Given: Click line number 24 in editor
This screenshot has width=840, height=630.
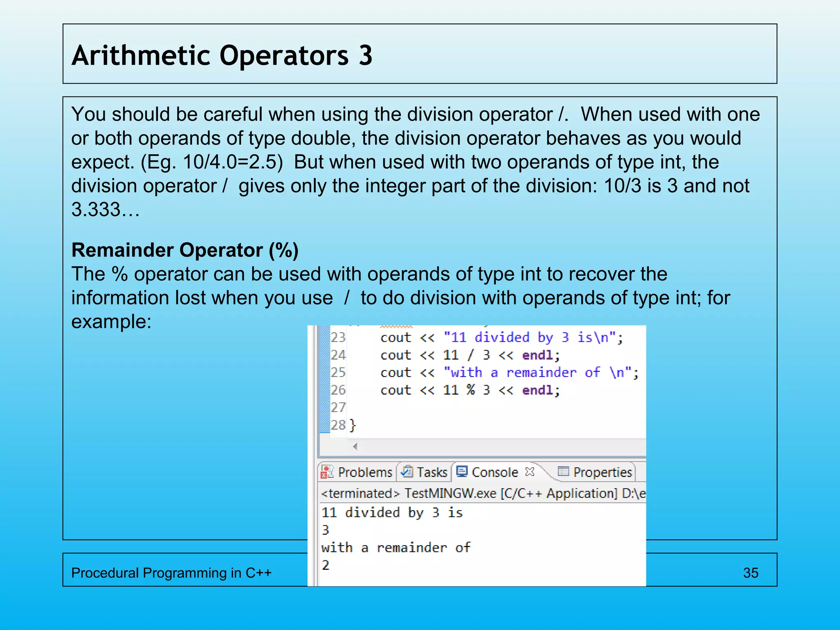Looking at the screenshot, I should click(x=338, y=355).
